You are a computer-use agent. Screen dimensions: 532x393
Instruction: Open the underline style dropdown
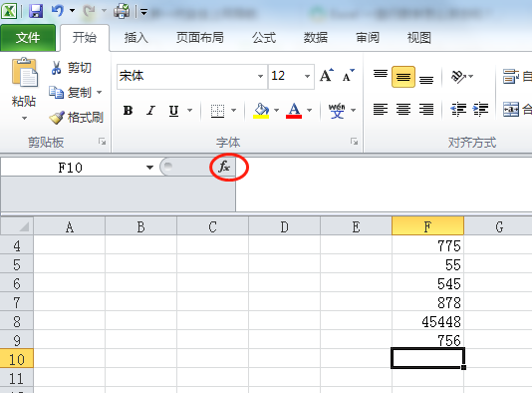[x=189, y=111]
